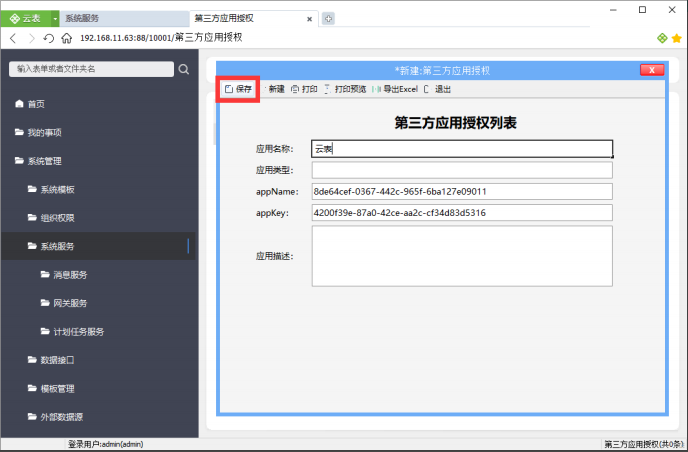Open 网关服务 folder
688x452 pixels.
(x=64, y=303)
